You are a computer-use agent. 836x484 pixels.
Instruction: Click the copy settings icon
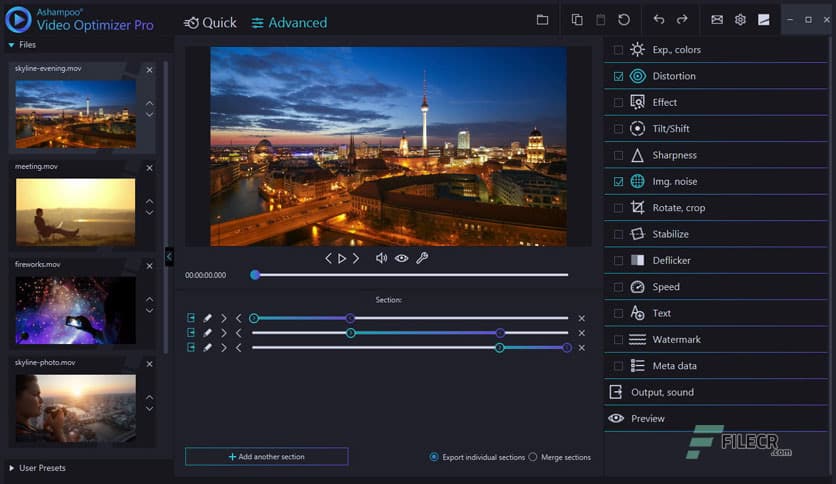point(577,20)
